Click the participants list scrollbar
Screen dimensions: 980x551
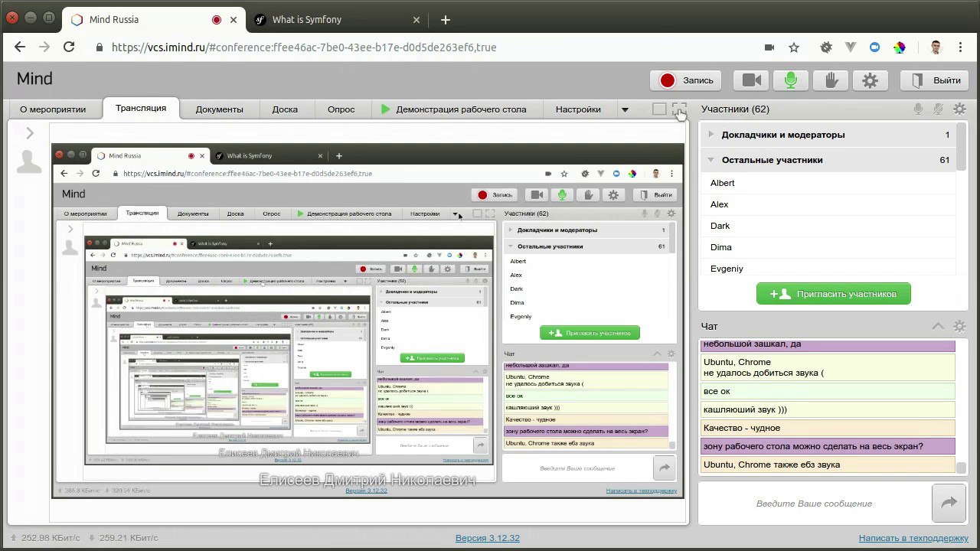point(962,145)
